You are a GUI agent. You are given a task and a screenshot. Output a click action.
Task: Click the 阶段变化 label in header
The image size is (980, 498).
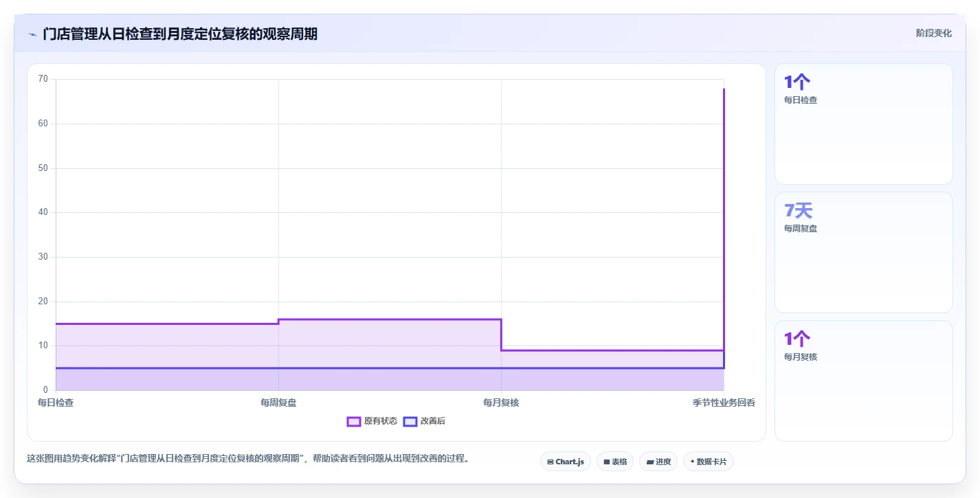point(934,33)
